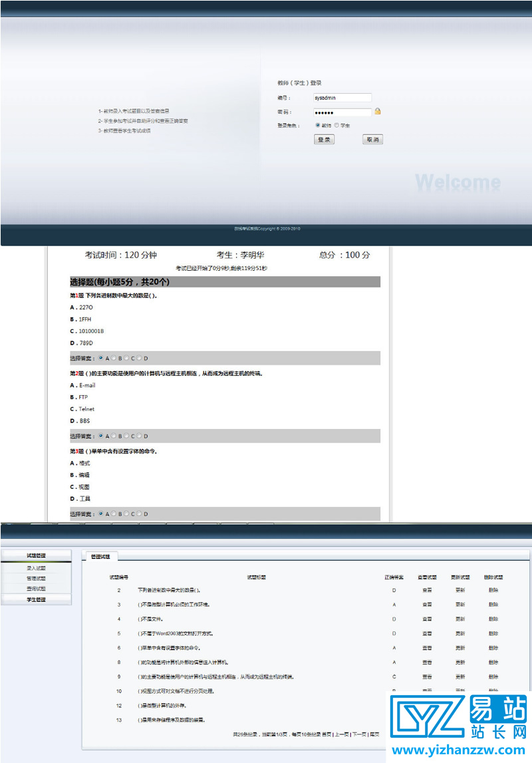Viewport: 532px width, 763px height.
Task: Go to the next page with 下一页 link
Action: (x=358, y=733)
